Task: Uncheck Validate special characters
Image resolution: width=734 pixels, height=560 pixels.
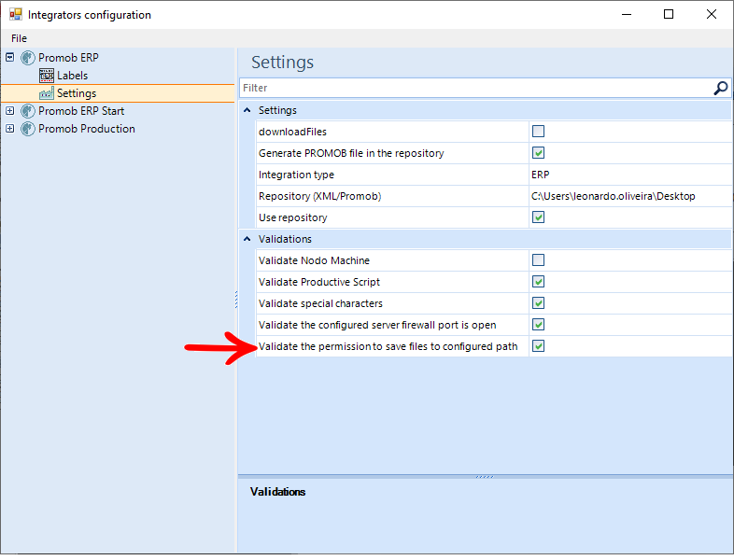Action: click(x=538, y=303)
